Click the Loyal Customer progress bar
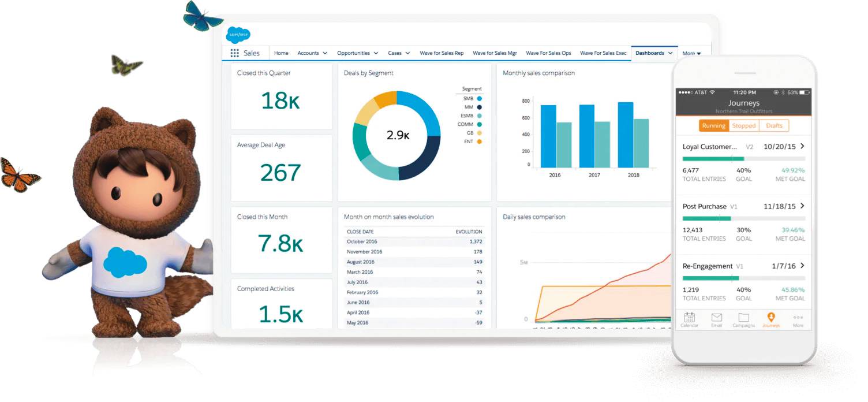868x402 pixels. 744,158
